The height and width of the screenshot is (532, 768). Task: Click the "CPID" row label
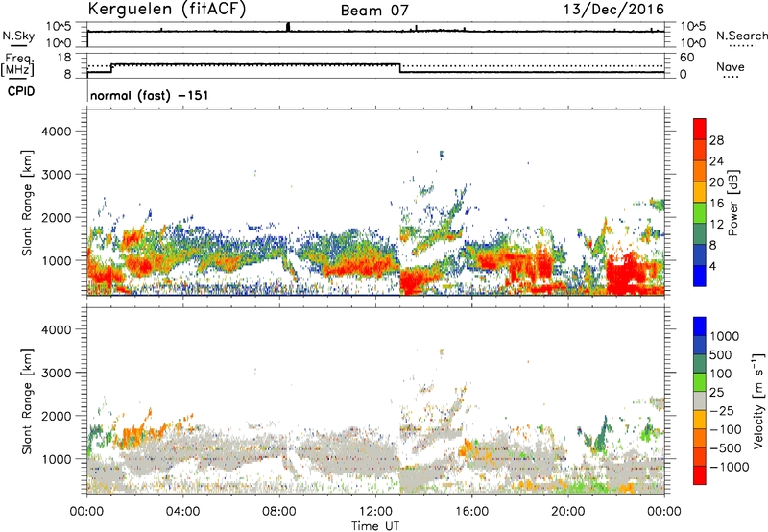click(21, 91)
